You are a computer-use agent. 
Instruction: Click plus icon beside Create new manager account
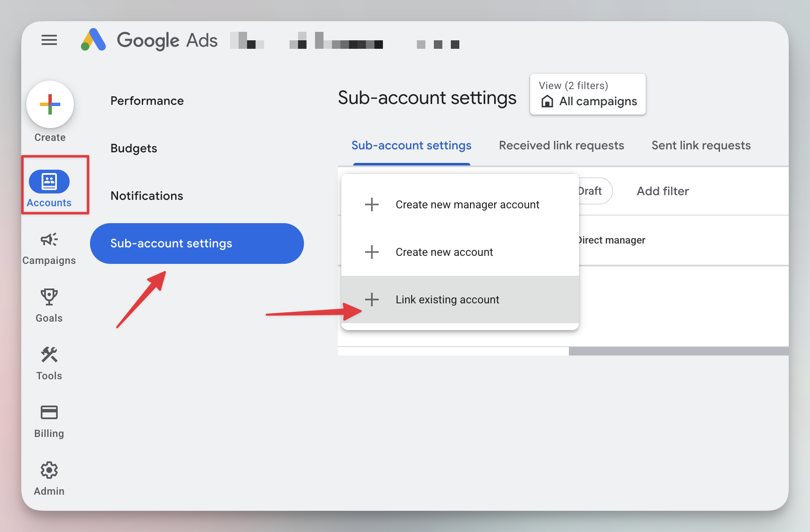(x=372, y=204)
